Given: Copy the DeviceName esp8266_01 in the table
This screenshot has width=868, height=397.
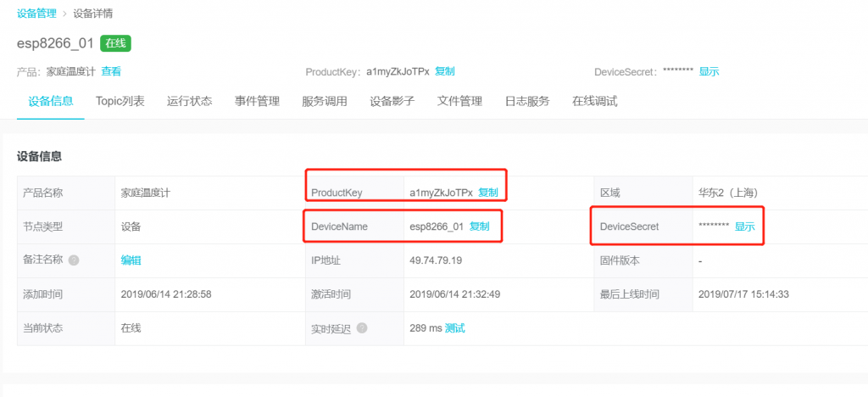Looking at the screenshot, I should tap(480, 226).
